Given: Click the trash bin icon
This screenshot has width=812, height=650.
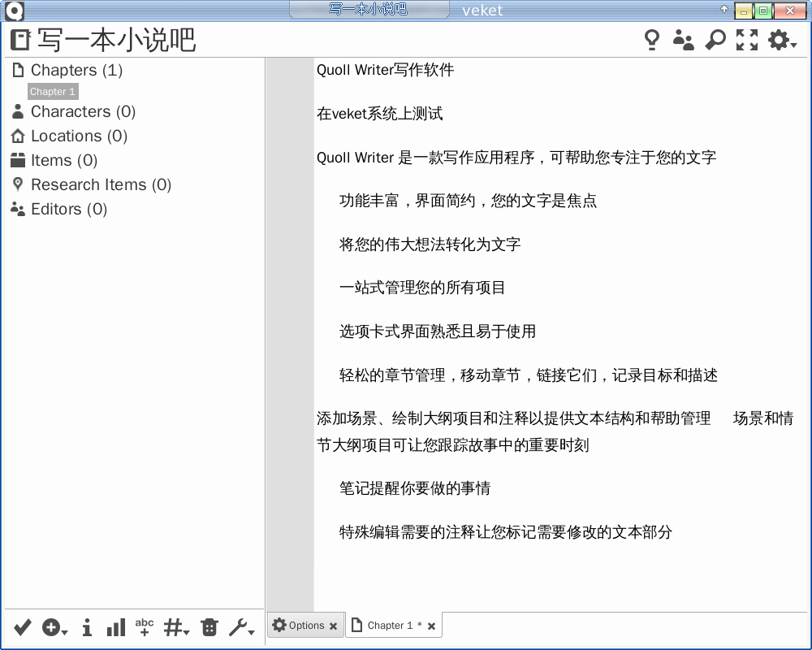Looking at the screenshot, I should [209, 627].
